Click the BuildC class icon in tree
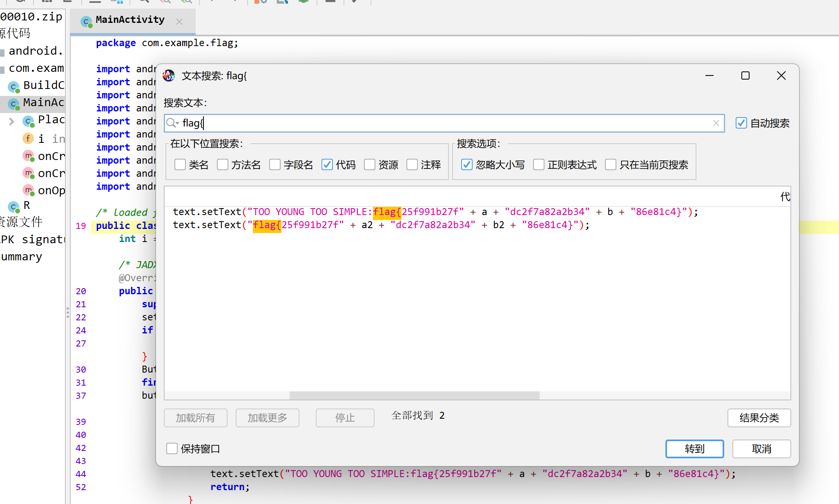Image resolution: width=839 pixels, height=504 pixels. click(14, 87)
